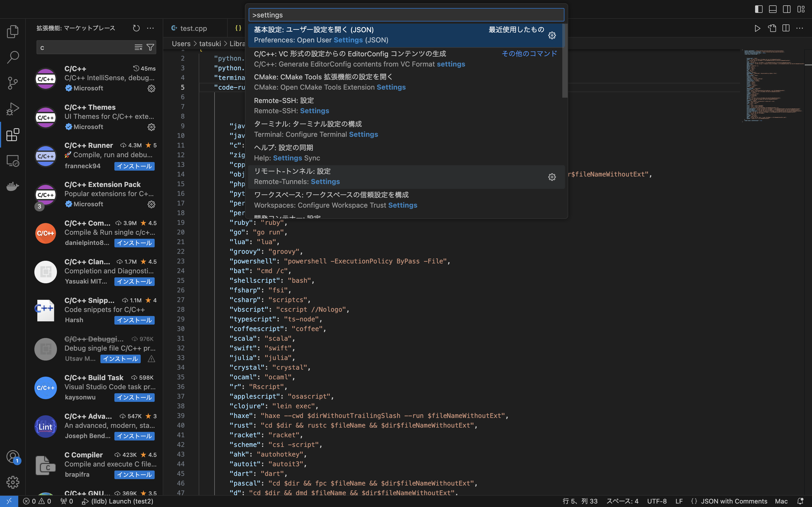Open Run and Debug view

pos(13,109)
